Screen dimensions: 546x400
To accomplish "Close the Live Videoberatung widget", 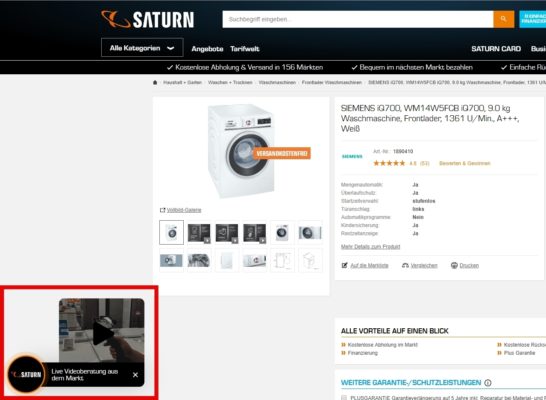I will click(135, 375).
